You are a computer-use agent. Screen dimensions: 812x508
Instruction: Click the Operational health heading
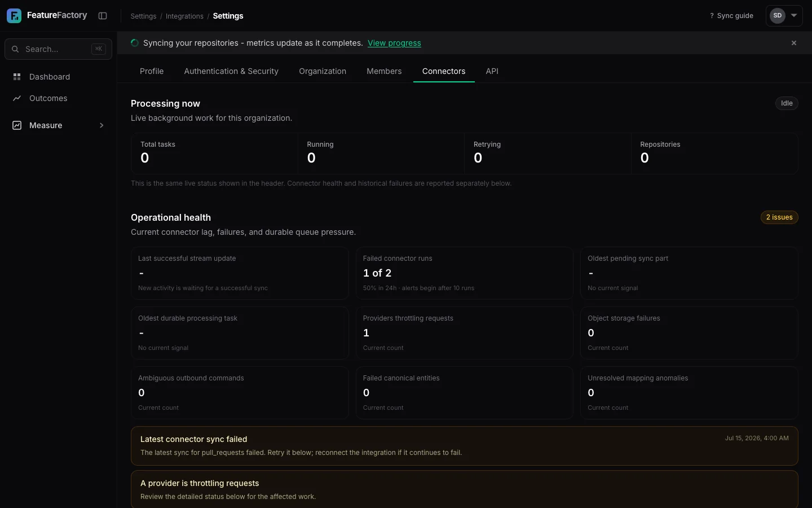pyautogui.click(x=171, y=217)
